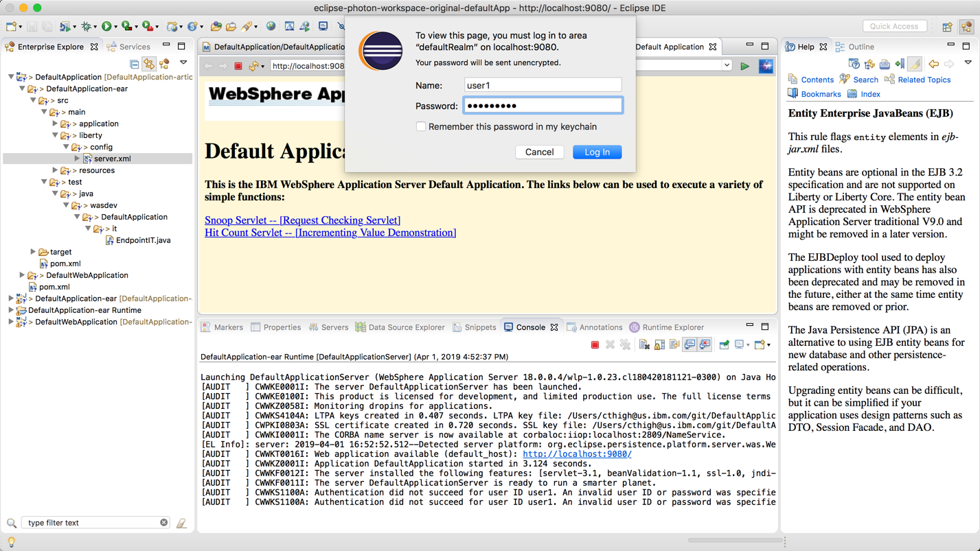This screenshot has height=551, width=980.
Task: Click the Open Type folder icon in toolbar
Action: pos(216,26)
